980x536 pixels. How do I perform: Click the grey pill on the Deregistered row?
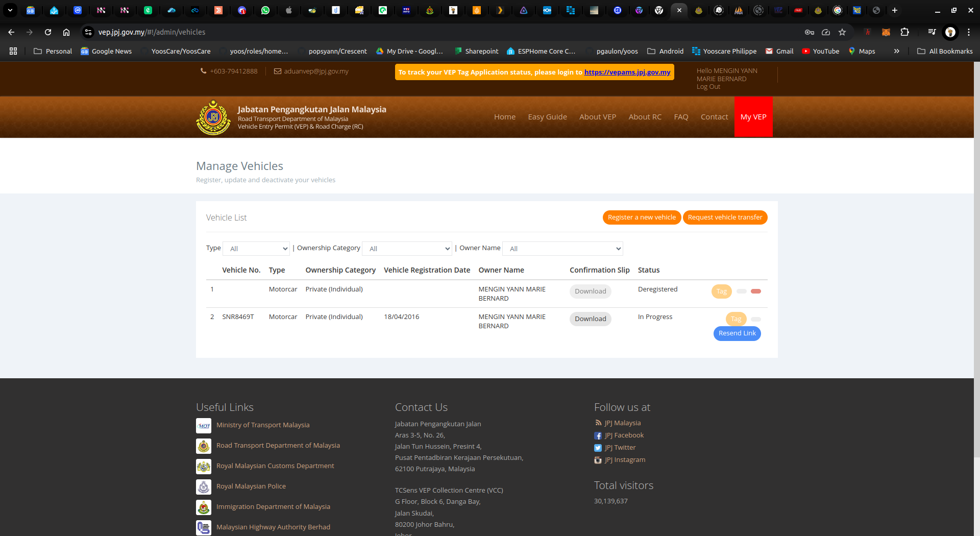tap(742, 291)
